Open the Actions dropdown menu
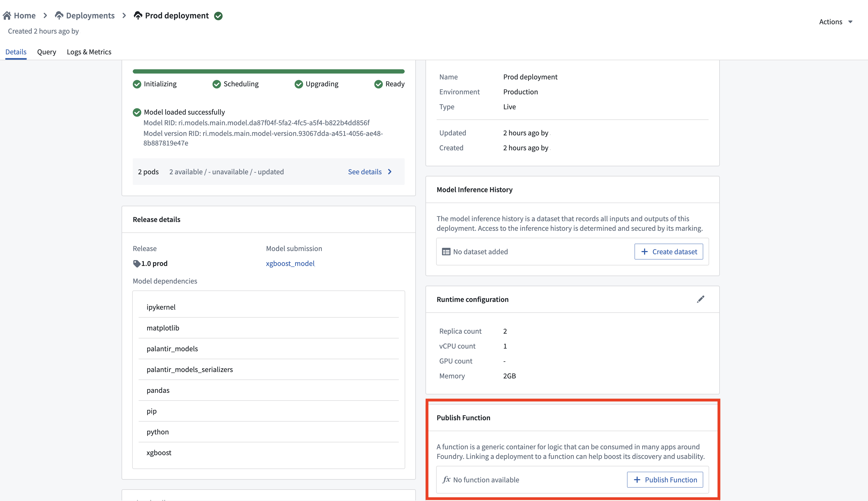The image size is (868, 501). (x=836, y=22)
